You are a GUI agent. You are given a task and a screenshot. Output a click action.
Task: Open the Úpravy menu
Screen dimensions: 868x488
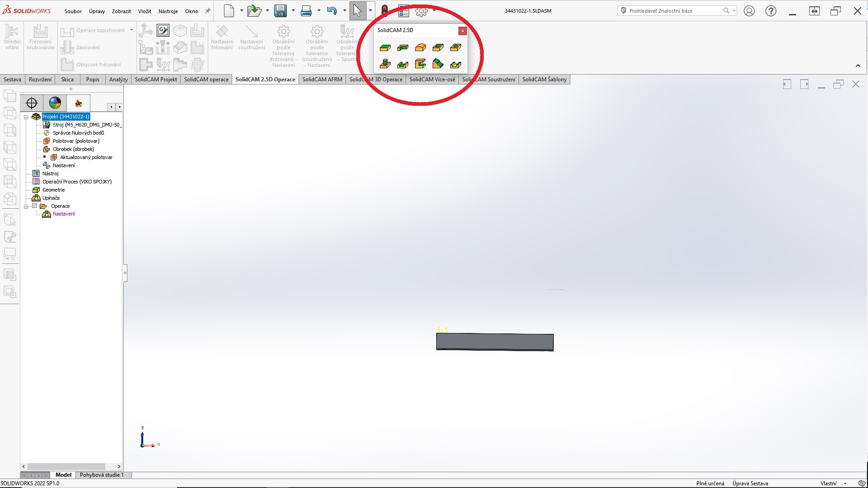click(97, 11)
